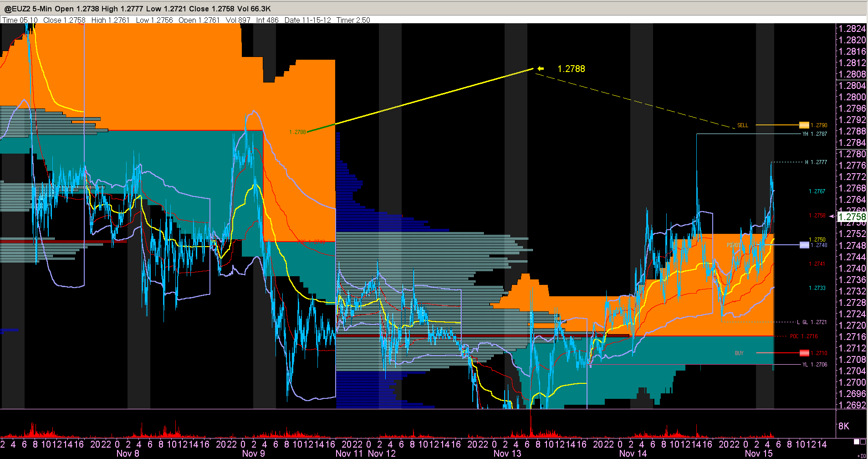Screen dimensions: 868x459
Task: Click the H 1.2777 high label
Action: [x=816, y=162]
